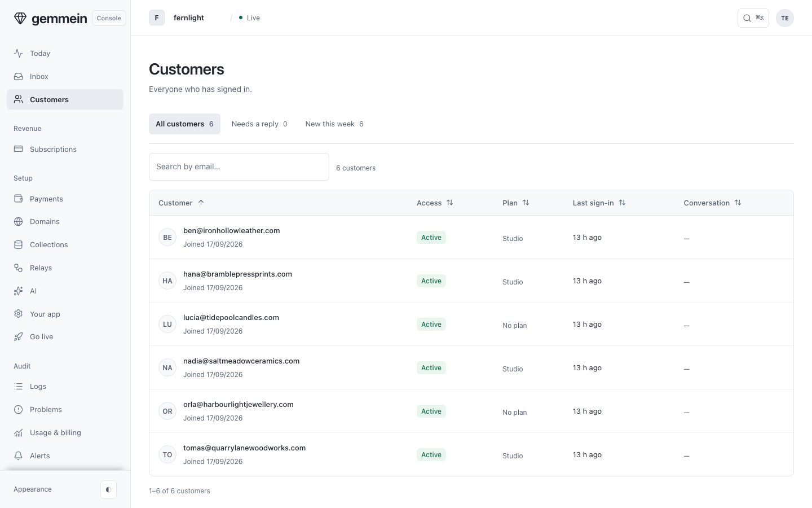The width and height of the screenshot is (812, 508).
Task: Click the OR customer avatar
Action: (167, 411)
